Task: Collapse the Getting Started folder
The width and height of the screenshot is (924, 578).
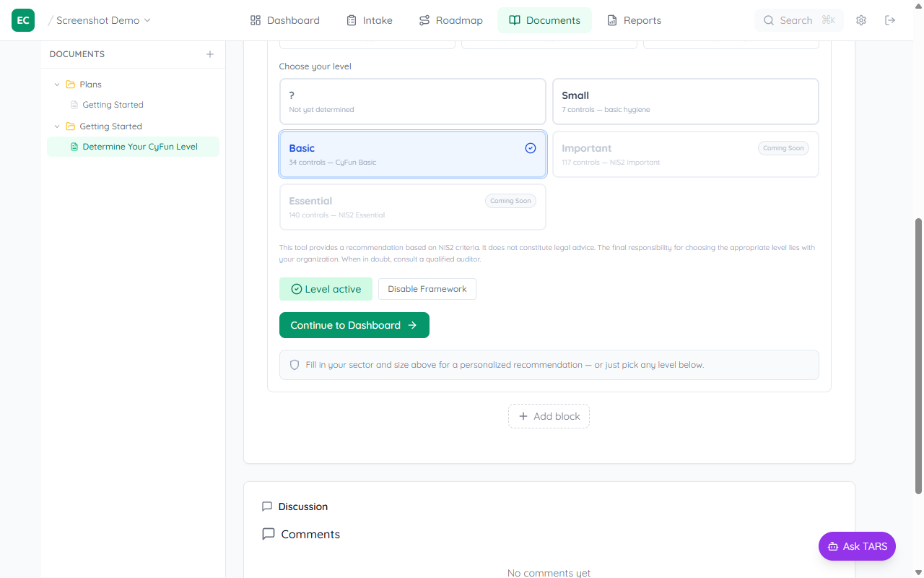Action: (x=57, y=126)
